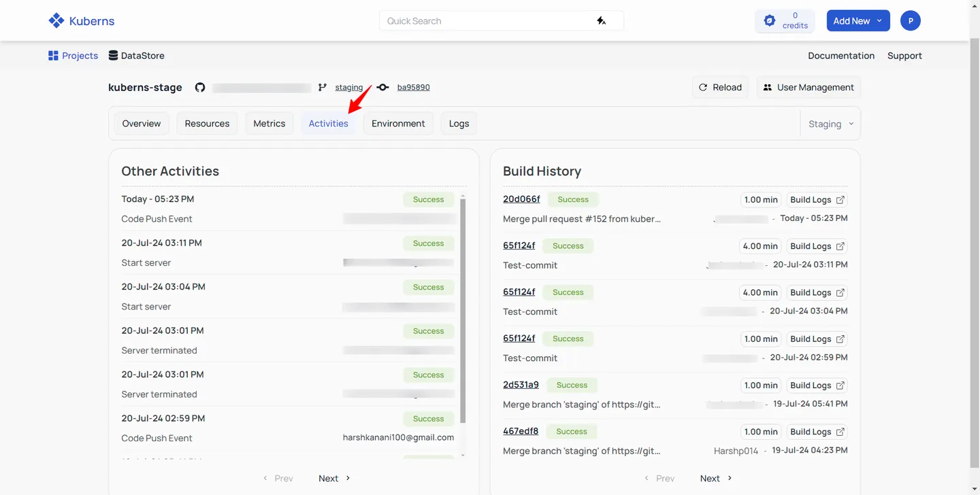Click the User Management people icon

click(x=768, y=87)
